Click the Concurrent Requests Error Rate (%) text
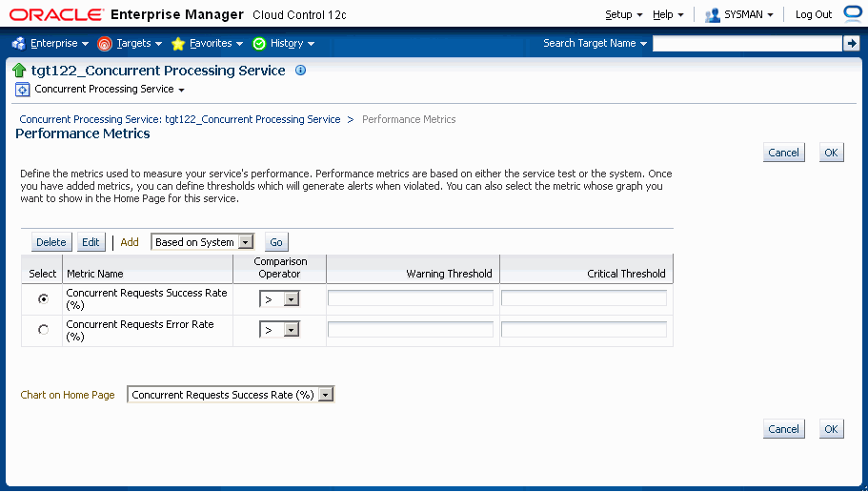Viewport: 868px width, 492px height. coord(139,330)
